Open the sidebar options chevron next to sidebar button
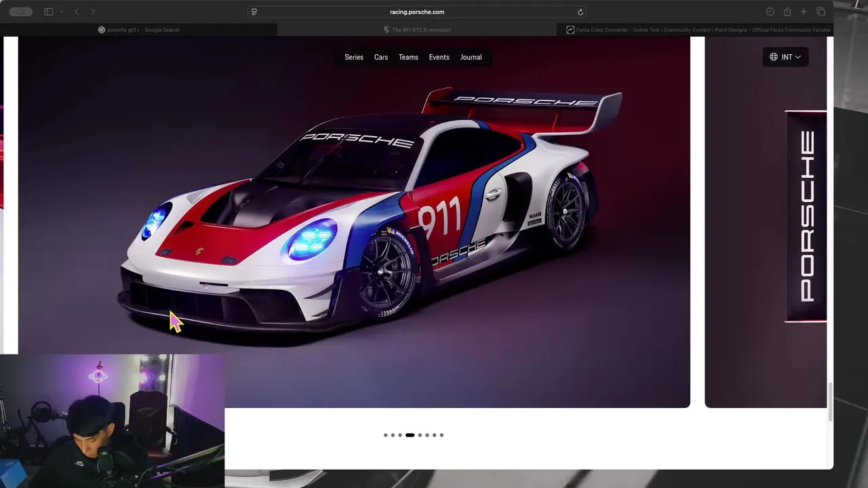 [x=62, y=12]
